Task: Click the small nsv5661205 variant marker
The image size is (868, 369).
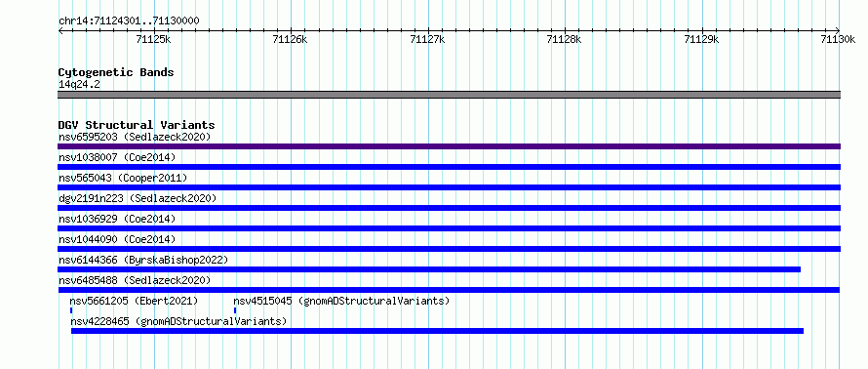Action: [x=71, y=310]
